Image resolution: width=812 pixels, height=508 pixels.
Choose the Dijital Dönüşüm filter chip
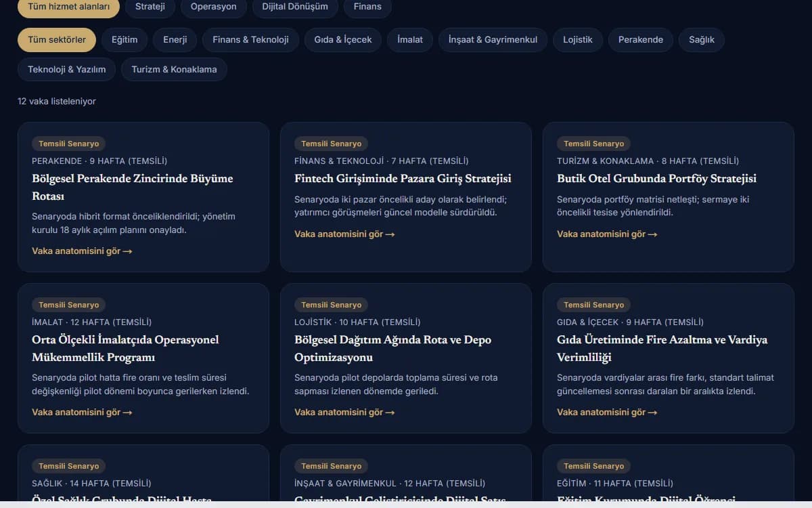click(295, 7)
